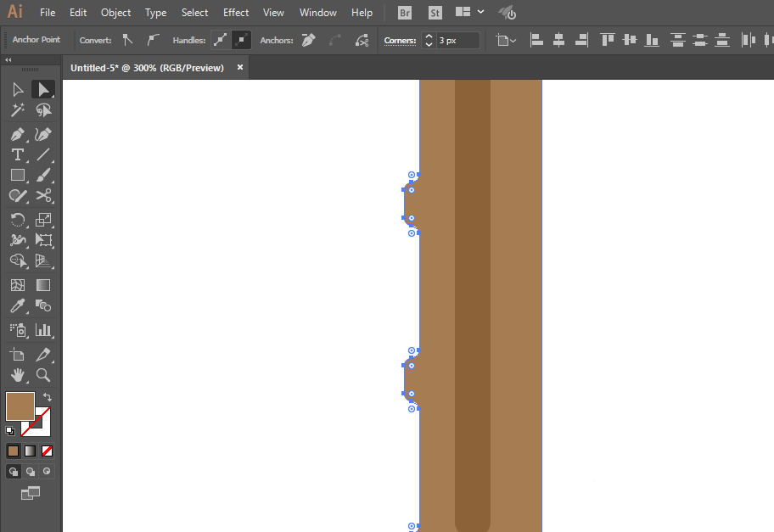Expand the align-to options dropdown
The image size is (774, 532).
tap(506, 40)
